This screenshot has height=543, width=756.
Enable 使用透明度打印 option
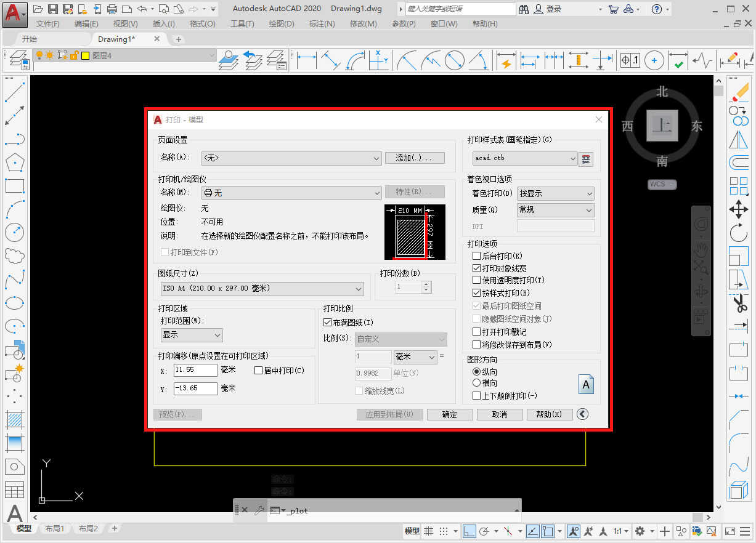tap(476, 280)
